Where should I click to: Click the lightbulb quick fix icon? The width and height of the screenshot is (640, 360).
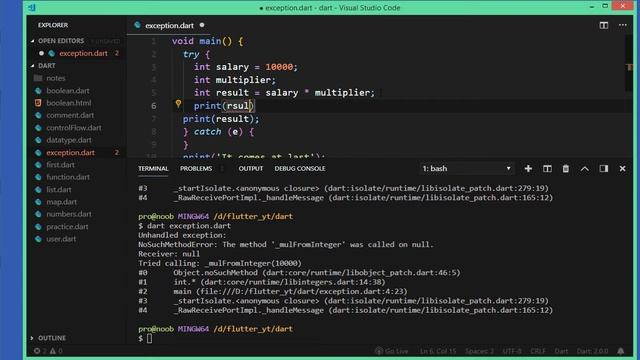[x=178, y=104]
